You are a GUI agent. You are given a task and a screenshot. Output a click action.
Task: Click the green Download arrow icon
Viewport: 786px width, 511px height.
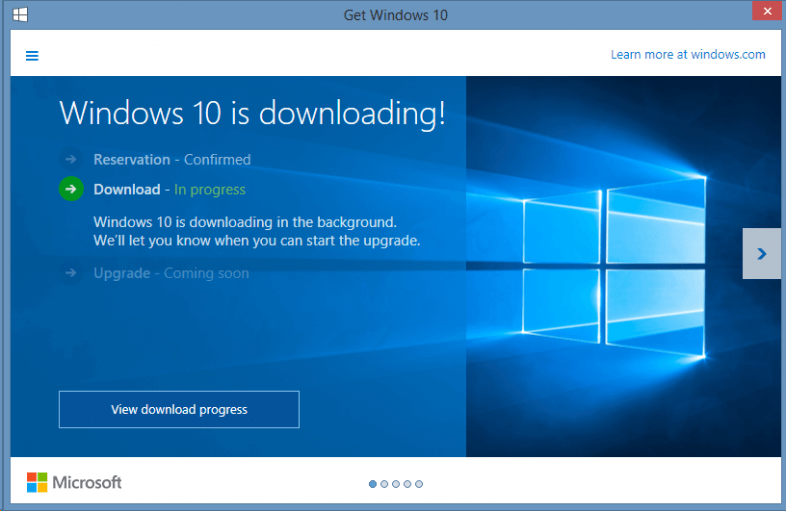tap(71, 189)
